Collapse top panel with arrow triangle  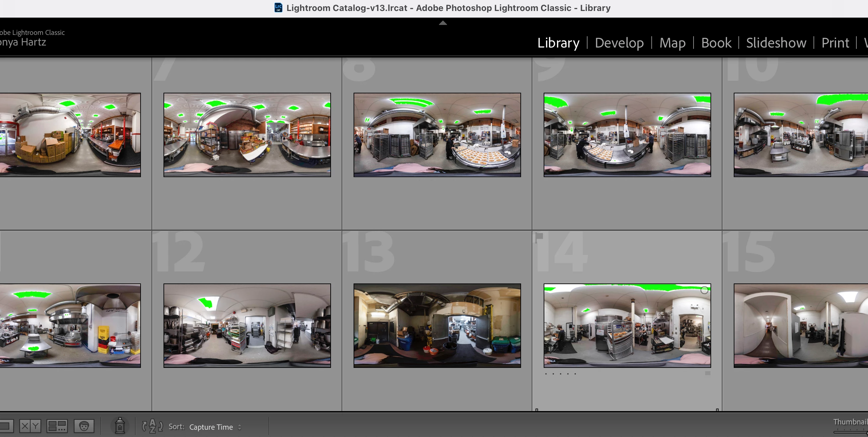(443, 23)
